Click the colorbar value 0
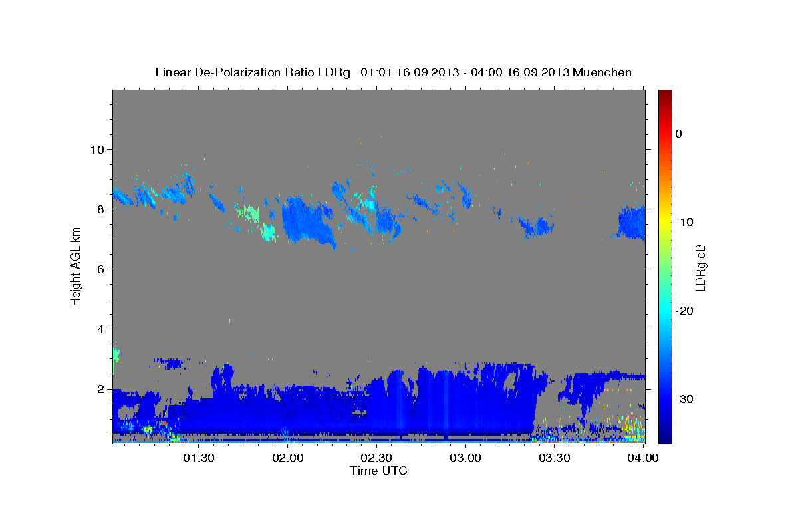Viewport: 798px width, 532px height. pos(678,134)
